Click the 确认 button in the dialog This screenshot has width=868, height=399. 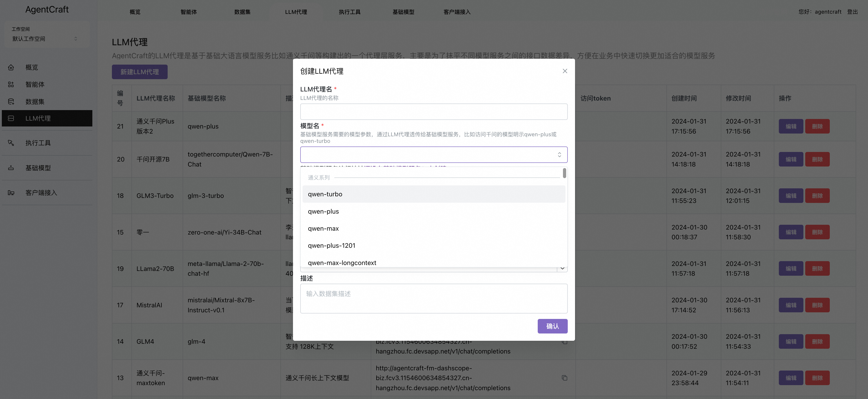tap(552, 326)
